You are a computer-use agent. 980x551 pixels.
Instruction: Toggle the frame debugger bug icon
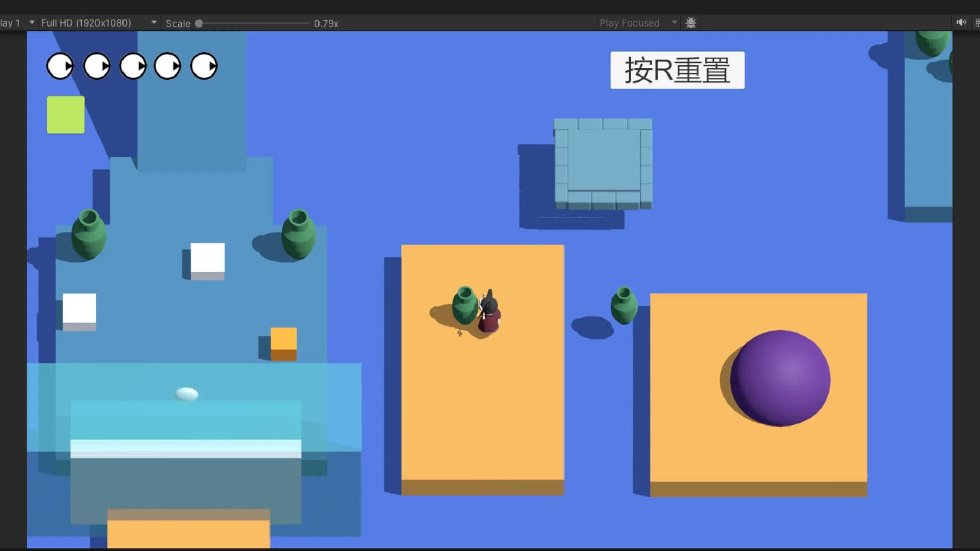(691, 23)
